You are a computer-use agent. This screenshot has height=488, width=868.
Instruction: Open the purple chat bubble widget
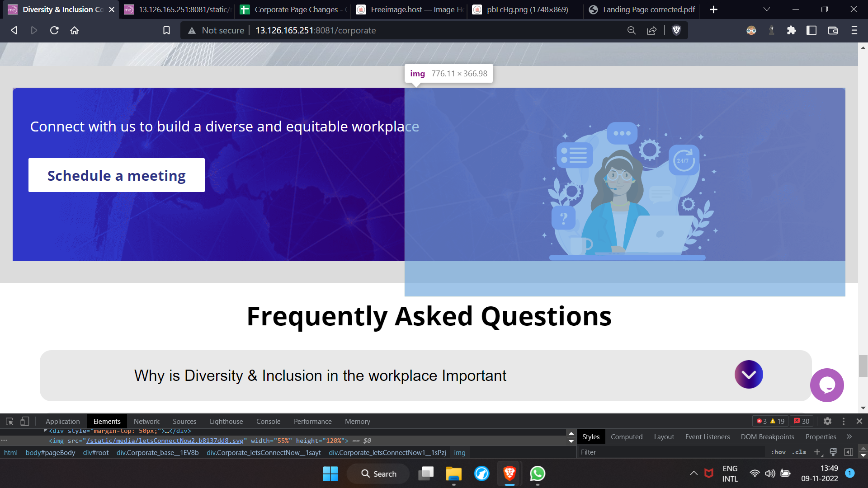tap(827, 385)
